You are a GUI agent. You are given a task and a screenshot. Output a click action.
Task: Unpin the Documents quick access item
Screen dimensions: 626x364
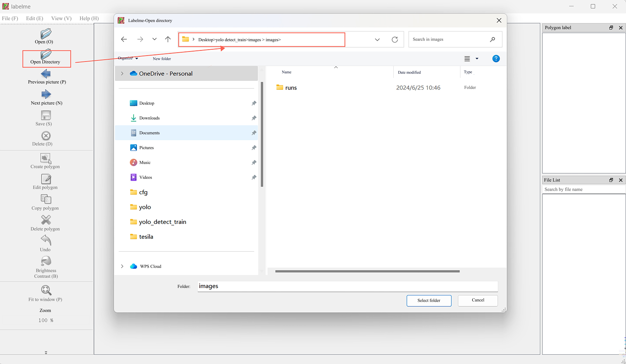(x=254, y=133)
